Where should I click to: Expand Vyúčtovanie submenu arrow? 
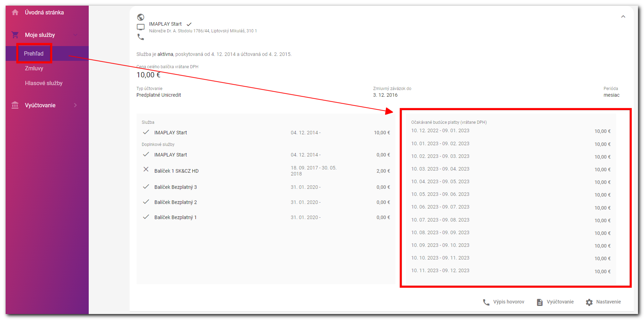(75, 105)
